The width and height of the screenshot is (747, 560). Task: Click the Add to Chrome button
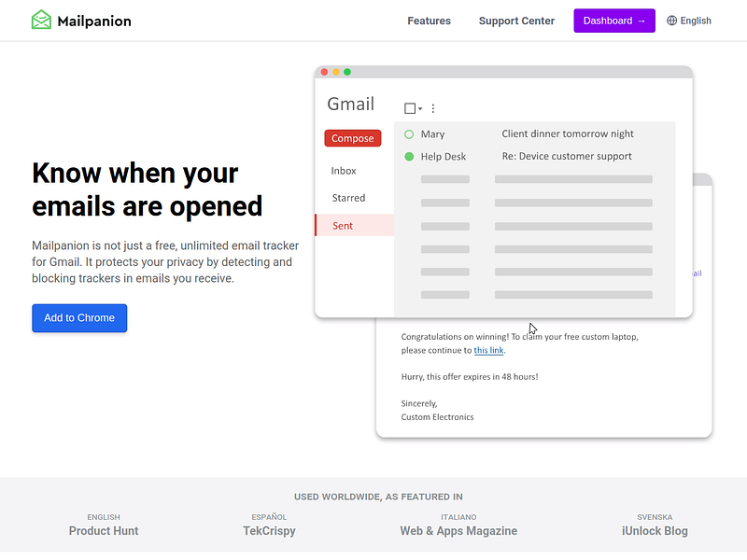pyautogui.click(x=79, y=318)
